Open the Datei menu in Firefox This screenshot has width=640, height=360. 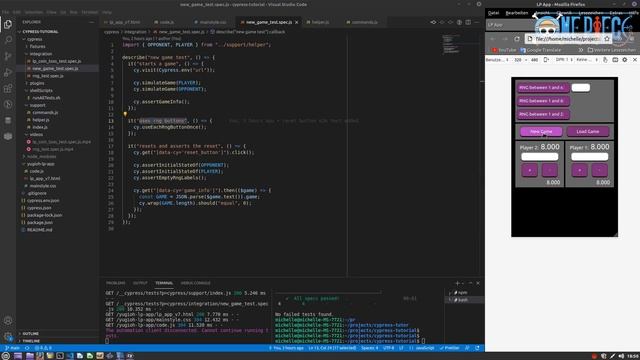493,13
